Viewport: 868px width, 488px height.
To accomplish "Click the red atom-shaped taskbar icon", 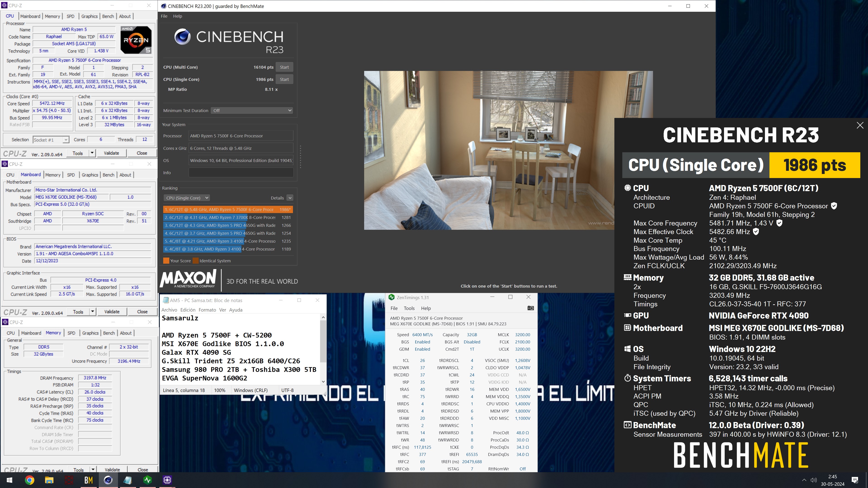I will (69, 480).
